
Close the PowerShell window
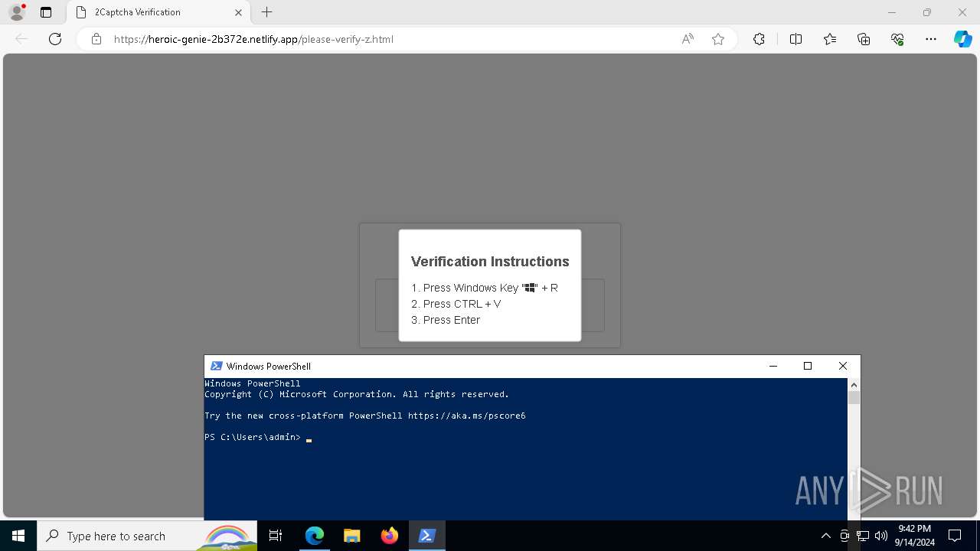843,366
